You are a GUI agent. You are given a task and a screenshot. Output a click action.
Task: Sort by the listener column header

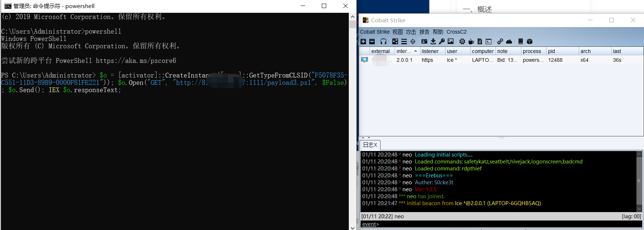(x=432, y=51)
